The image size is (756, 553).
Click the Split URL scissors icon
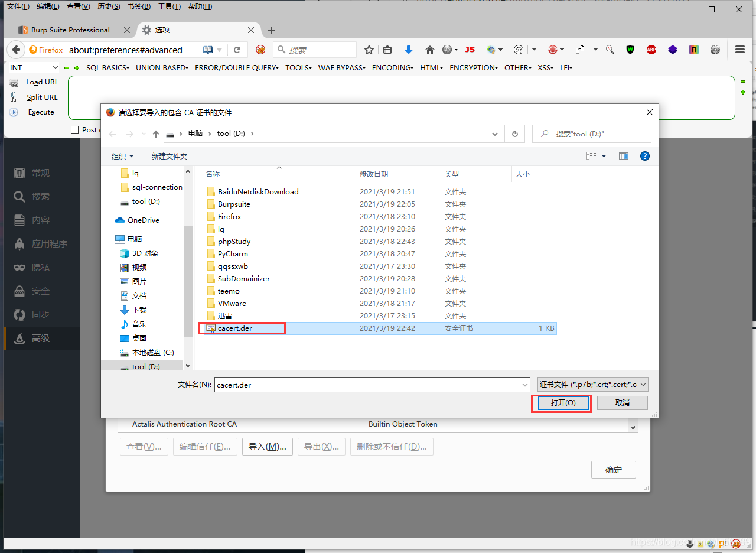(x=14, y=97)
